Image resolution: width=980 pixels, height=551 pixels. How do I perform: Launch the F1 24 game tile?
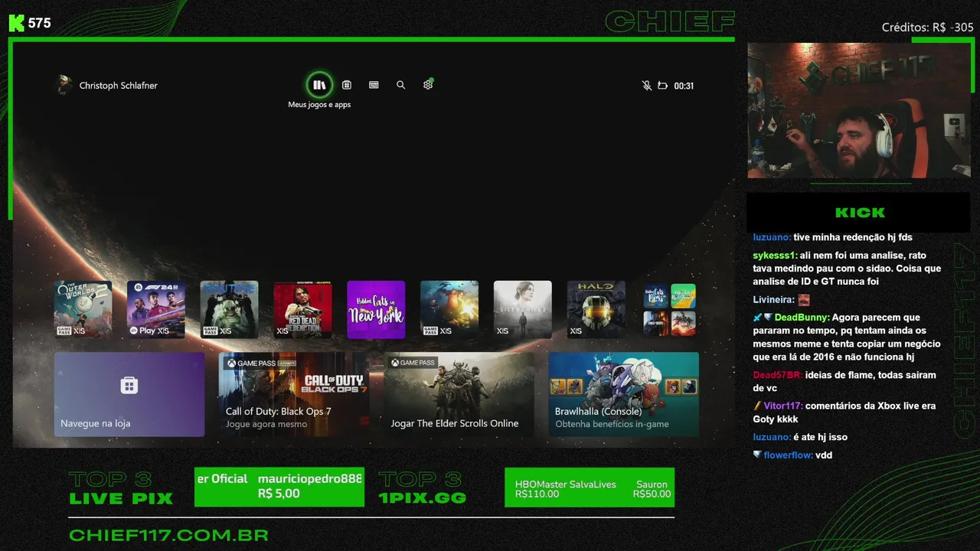point(156,309)
